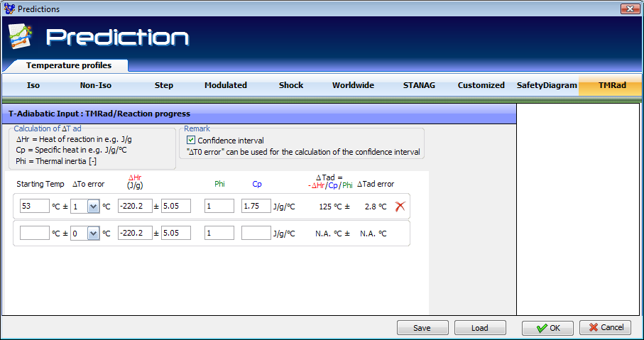Screen dimensions: 644x340
Task: Edit the Starting Temp field showing 53
Action: (x=35, y=206)
